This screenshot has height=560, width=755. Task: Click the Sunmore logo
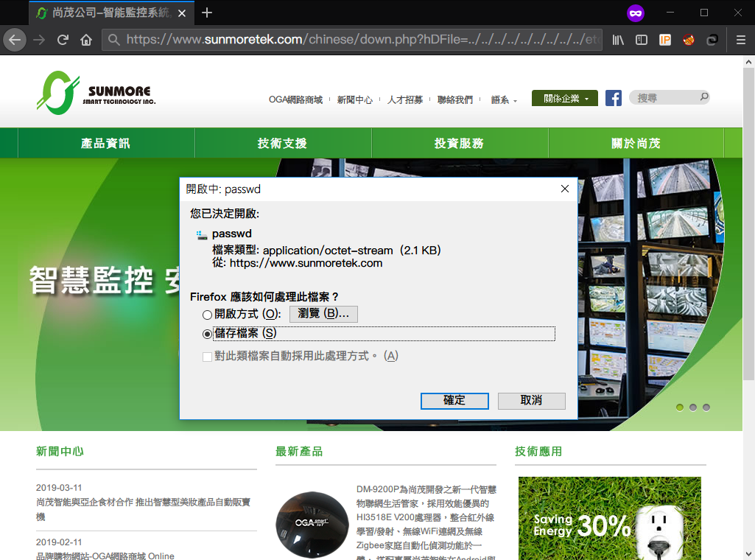point(96,93)
